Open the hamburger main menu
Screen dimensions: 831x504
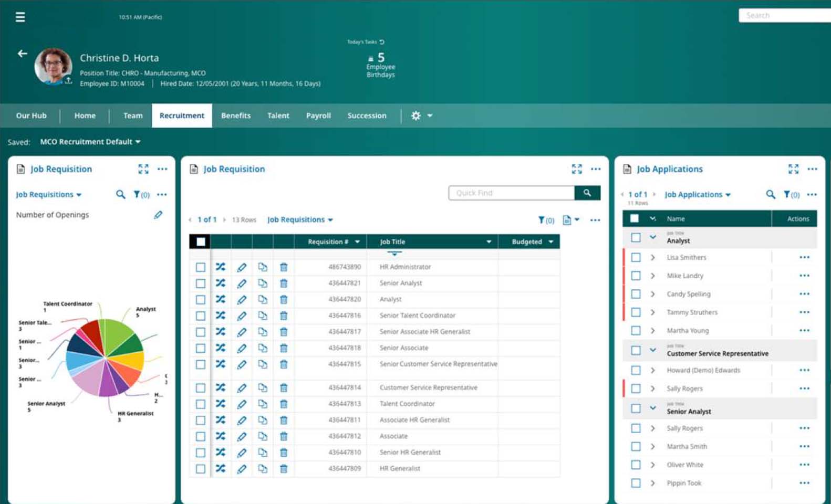point(20,17)
